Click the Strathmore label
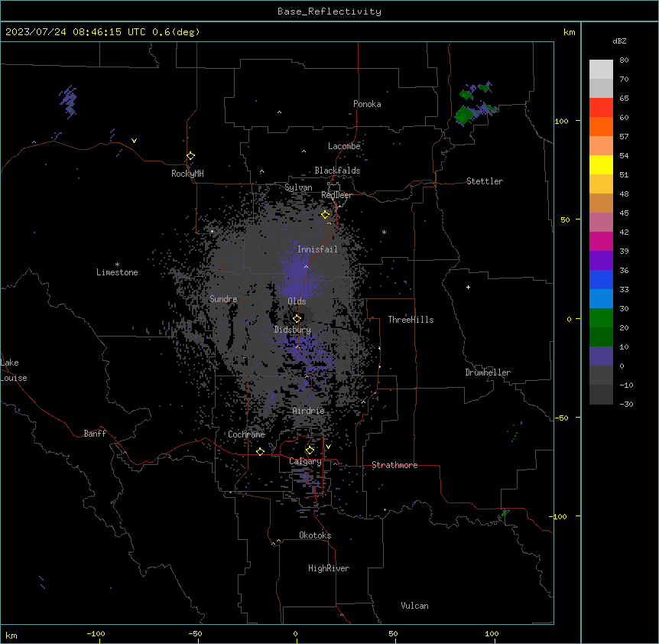659x644 pixels. (394, 465)
